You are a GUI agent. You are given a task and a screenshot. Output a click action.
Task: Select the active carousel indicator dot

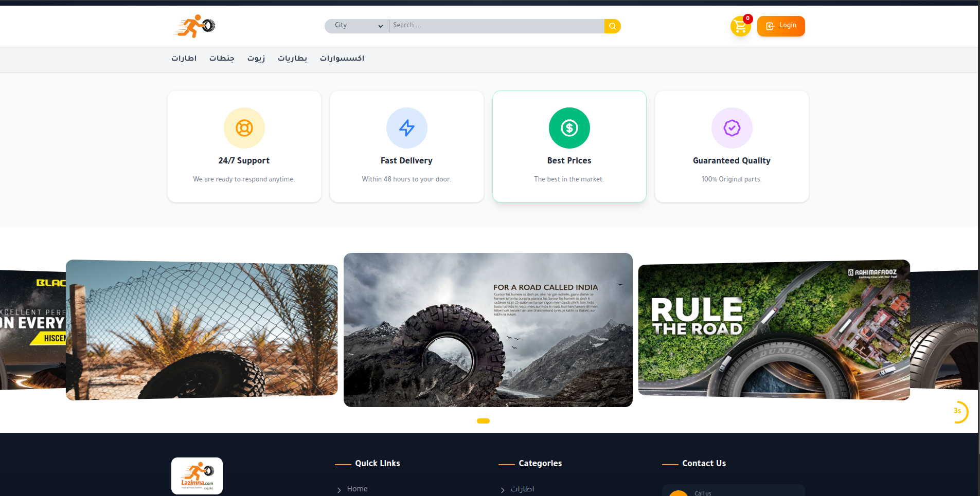pos(483,420)
